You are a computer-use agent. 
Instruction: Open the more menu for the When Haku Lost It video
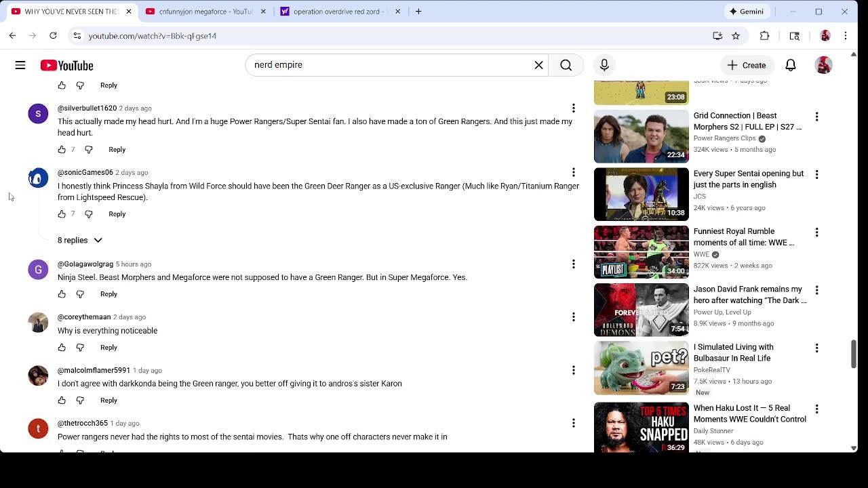click(816, 409)
